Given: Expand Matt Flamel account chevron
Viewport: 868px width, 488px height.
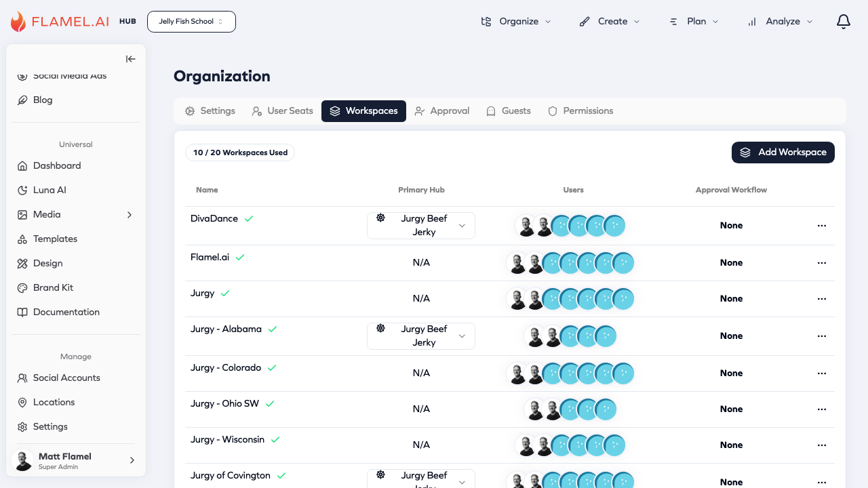Looking at the screenshot, I should tap(132, 460).
